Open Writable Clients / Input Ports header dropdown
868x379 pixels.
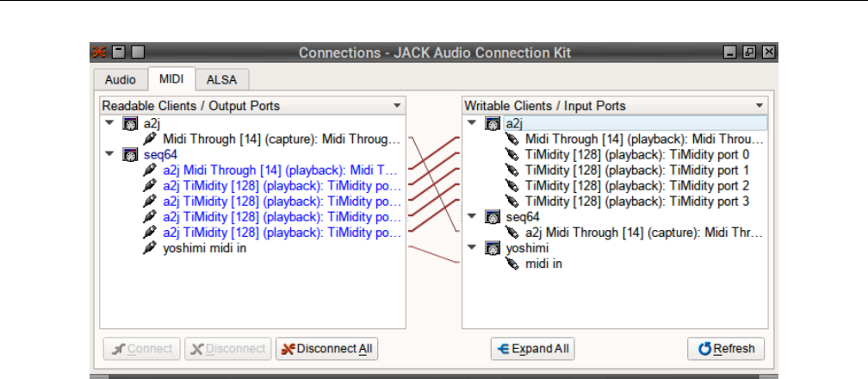click(x=759, y=106)
